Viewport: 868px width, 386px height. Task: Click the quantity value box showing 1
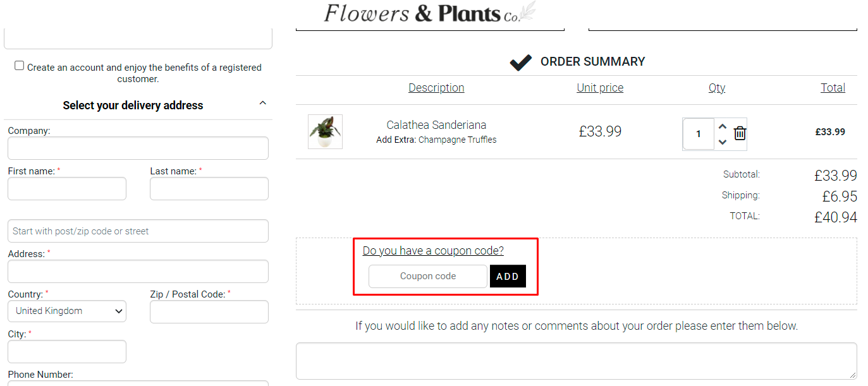(x=698, y=133)
